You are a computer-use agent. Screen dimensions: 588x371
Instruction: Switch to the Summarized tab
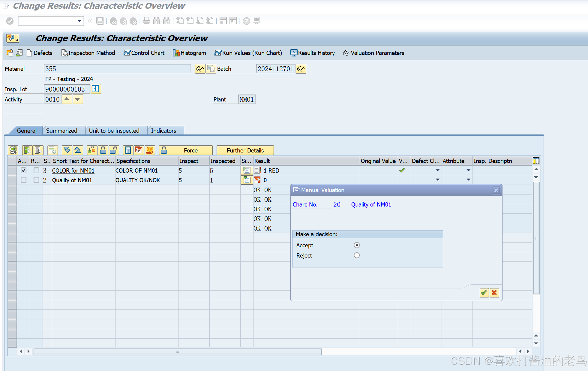(61, 131)
